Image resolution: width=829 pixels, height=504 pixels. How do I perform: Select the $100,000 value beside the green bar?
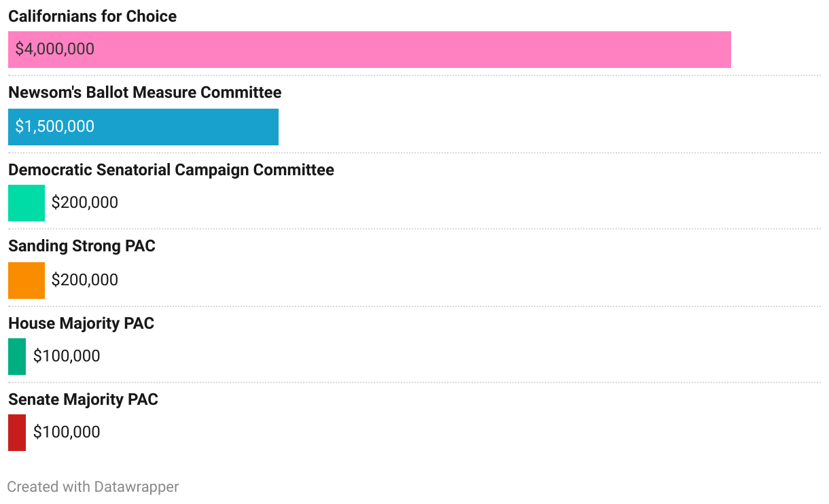(67, 357)
